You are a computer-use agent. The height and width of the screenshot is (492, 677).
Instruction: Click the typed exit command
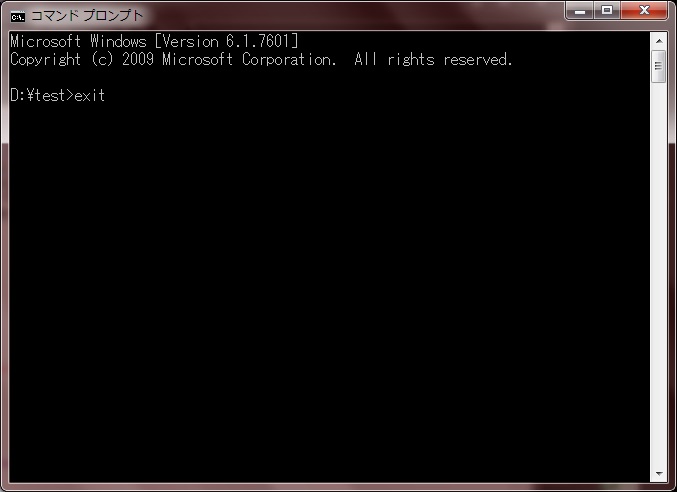89,95
